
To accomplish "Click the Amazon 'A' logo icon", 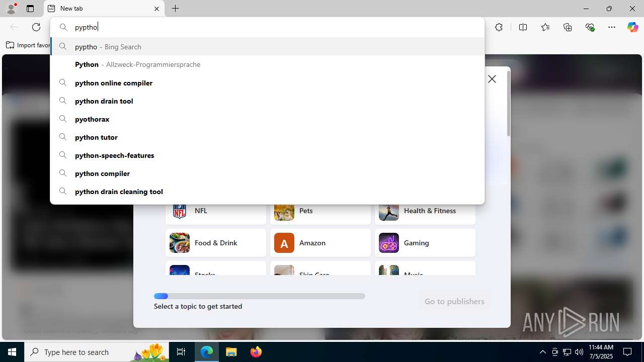I will pos(284,243).
